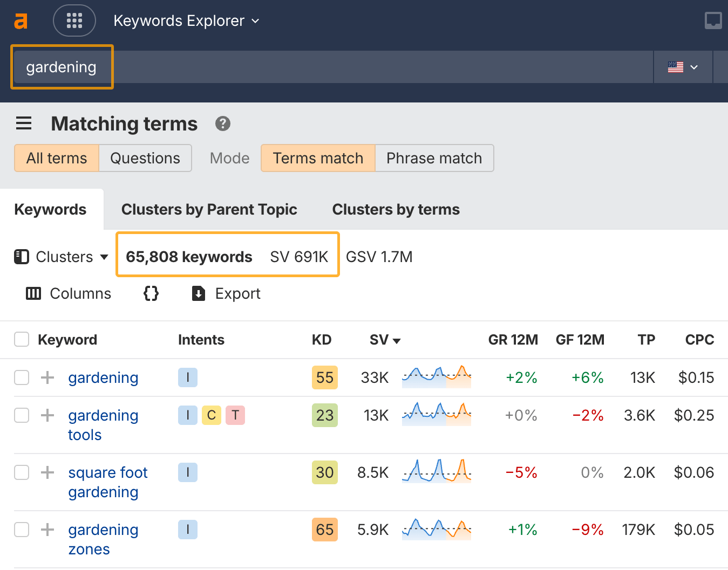The width and height of the screenshot is (728, 570).
Task: Select the Questions filter
Action: click(145, 158)
